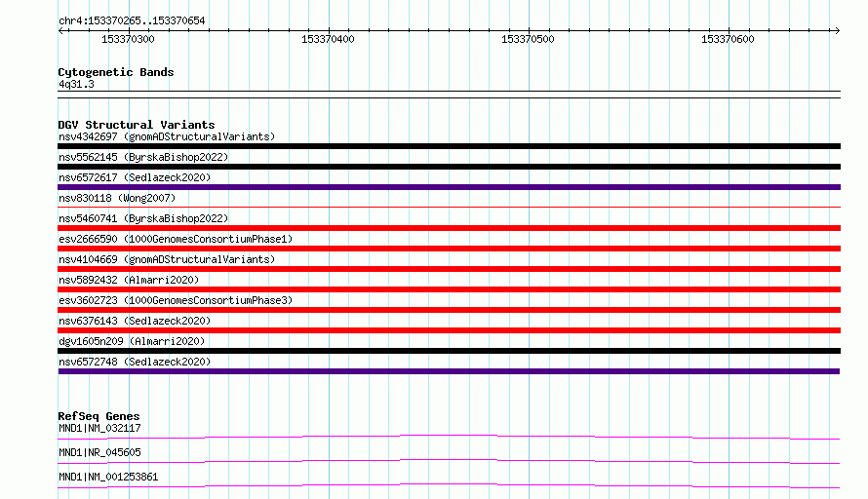The image size is (868, 499).
Task: Select variant nsv5460741 ByrskaBishop2022 label
Action: (x=143, y=218)
